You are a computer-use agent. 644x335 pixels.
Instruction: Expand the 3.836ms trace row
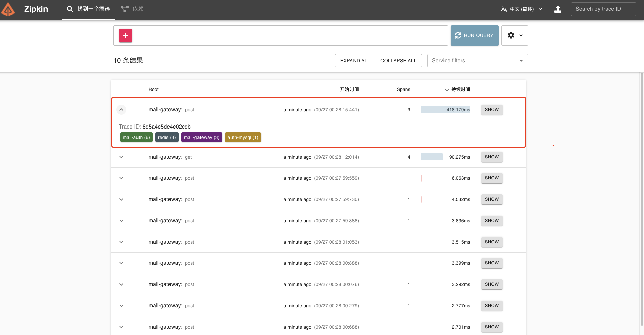tap(121, 221)
